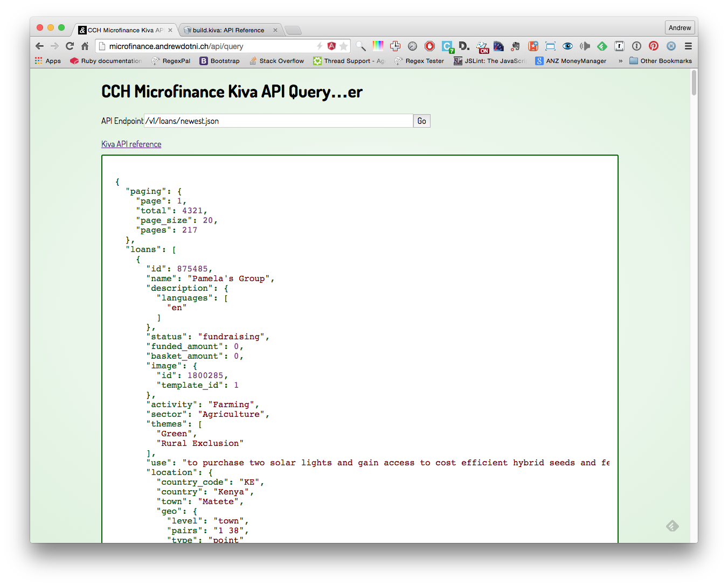728x586 pixels.
Task: Open the green Feedly extension
Action: tap(602, 46)
